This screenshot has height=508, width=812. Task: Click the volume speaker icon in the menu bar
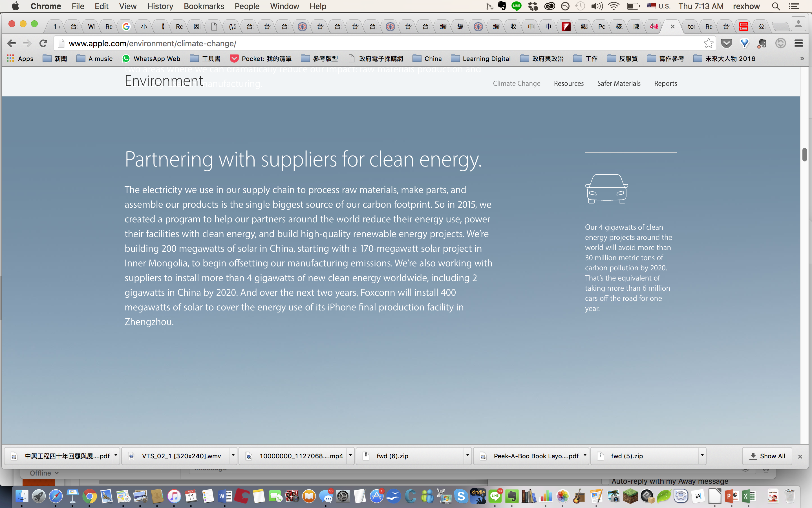(x=597, y=6)
